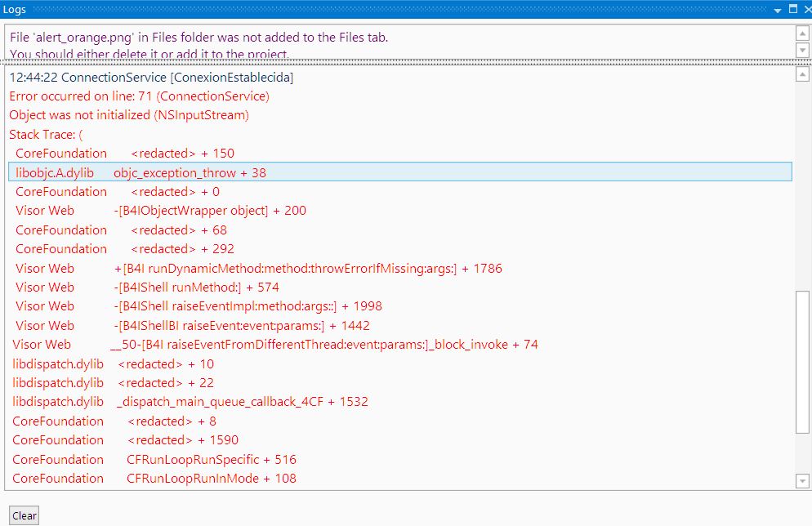
Task: Select the 'CoreFoundation <redacted> + 68' row
Action: pos(400,230)
